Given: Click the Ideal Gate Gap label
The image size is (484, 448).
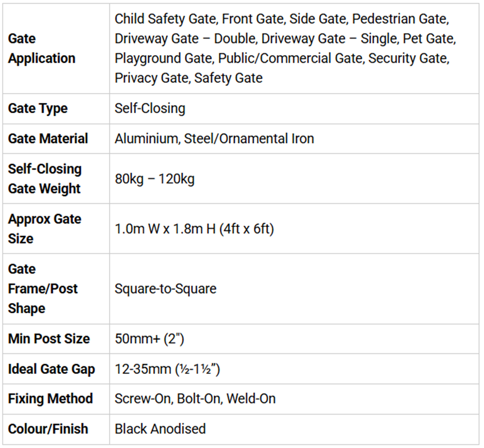Looking at the screenshot, I should 51,369.
